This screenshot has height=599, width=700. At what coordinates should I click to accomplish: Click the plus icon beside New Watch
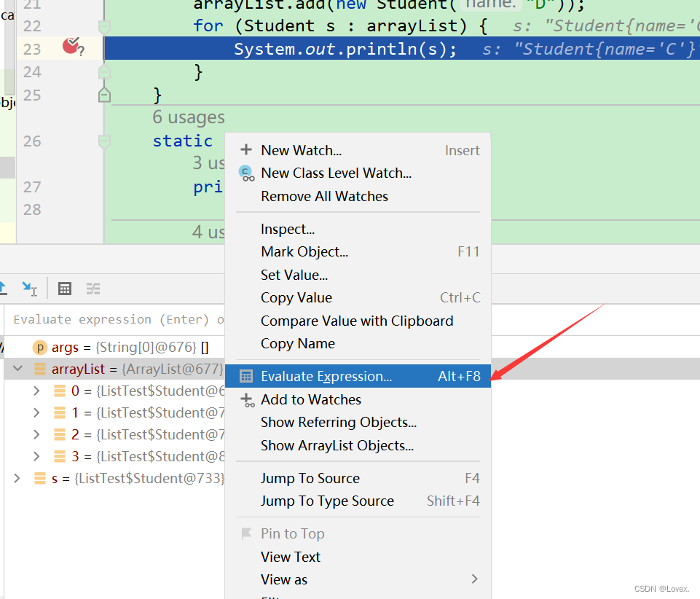[x=246, y=149]
